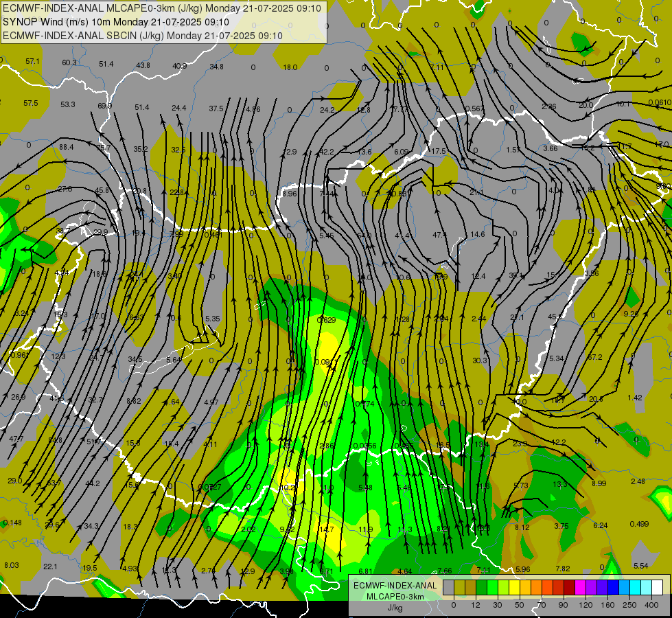Select the dark green legend swatch after 12

[x=482, y=587]
